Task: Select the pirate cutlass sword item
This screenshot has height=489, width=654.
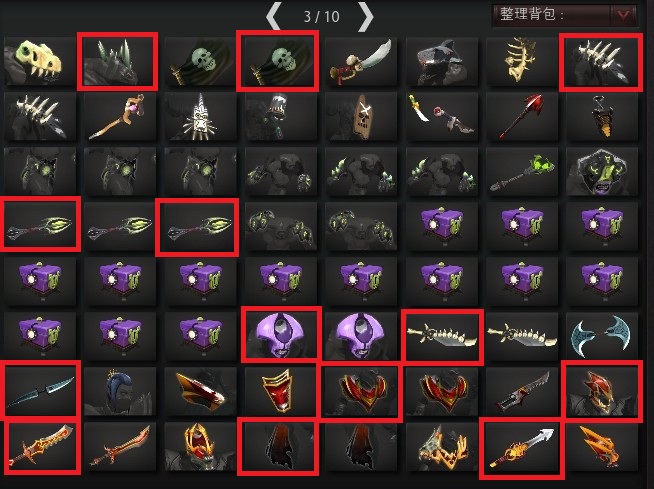Action: click(x=360, y=62)
